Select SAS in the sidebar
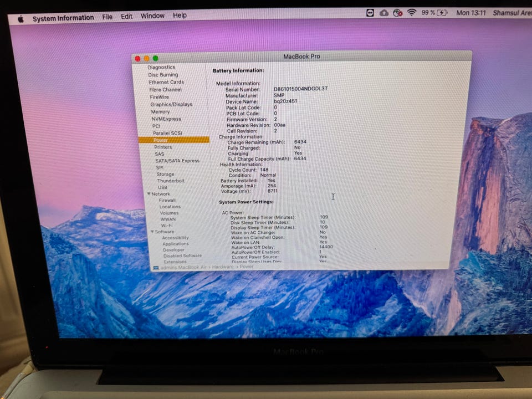This screenshot has height=399, width=532. coord(160,154)
